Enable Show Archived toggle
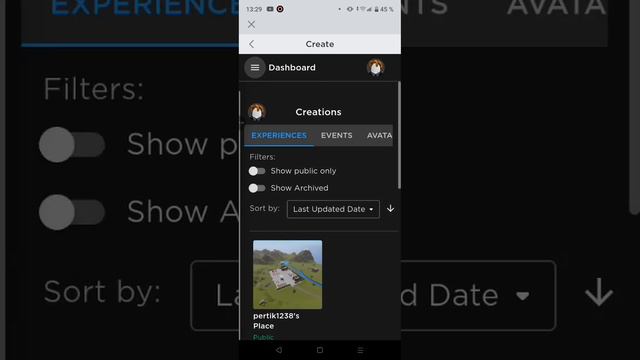 tap(257, 188)
